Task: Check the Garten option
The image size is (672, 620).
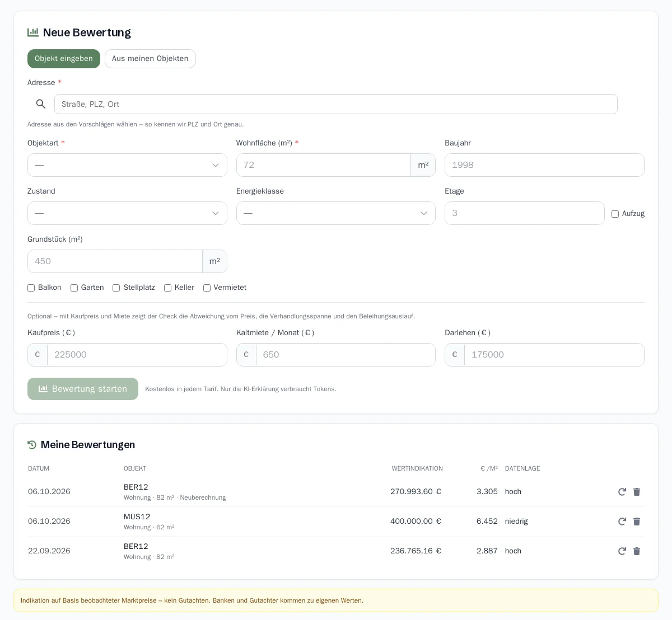Action: [74, 288]
